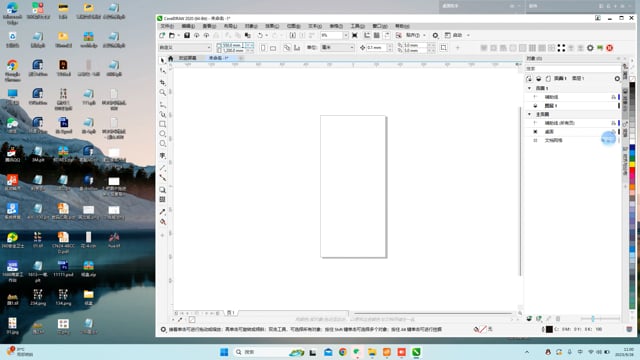Click the Import icon in toolbar
Image resolution: width=640 pixels, height=360 pixels.
click(x=293, y=36)
